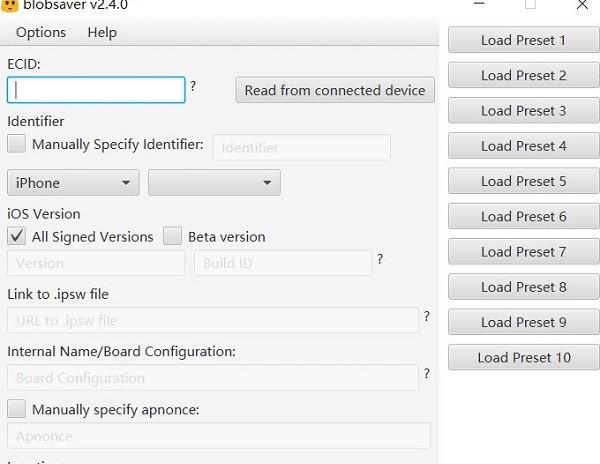Tick the Beta version checkbox
This screenshot has height=464, width=600.
173,237
